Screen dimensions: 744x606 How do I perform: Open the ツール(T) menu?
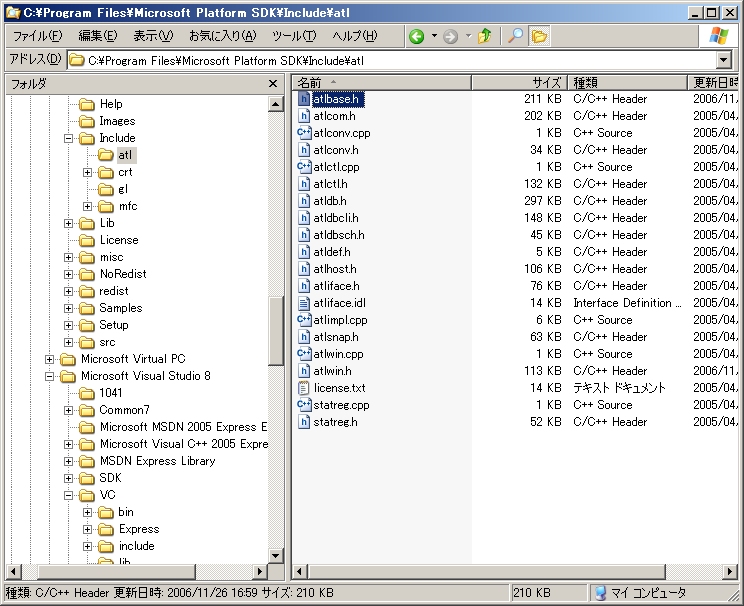pyautogui.click(x=294, y=36)
